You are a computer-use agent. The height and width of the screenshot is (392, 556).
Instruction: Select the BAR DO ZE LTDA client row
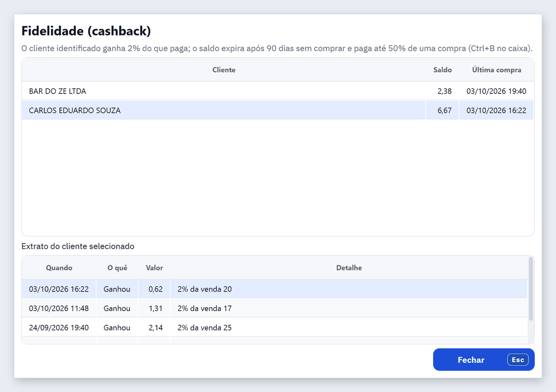(278, 91)
